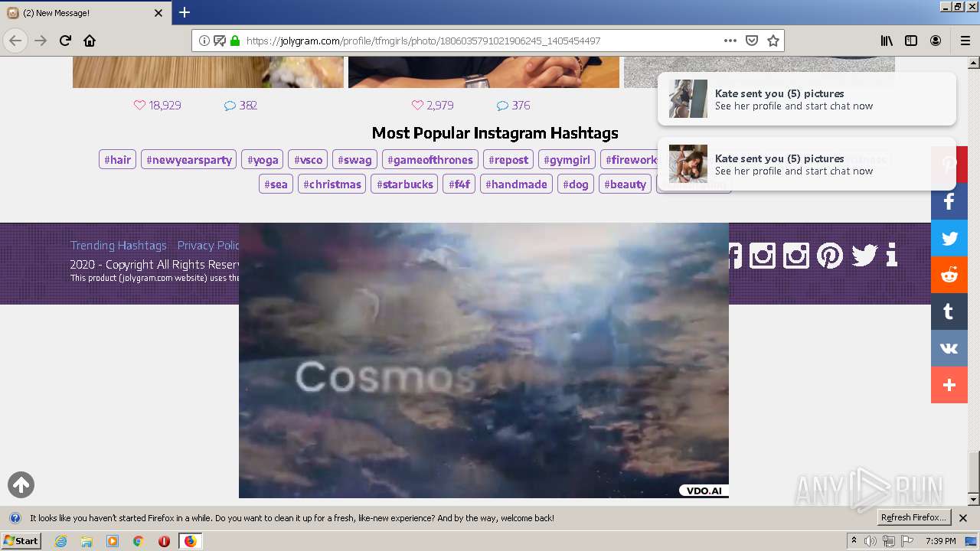The width and height of the screenshot is (980, 551).
Task: Click the 382 comments count
Action: pyautogui.click(x=241, y=106)
